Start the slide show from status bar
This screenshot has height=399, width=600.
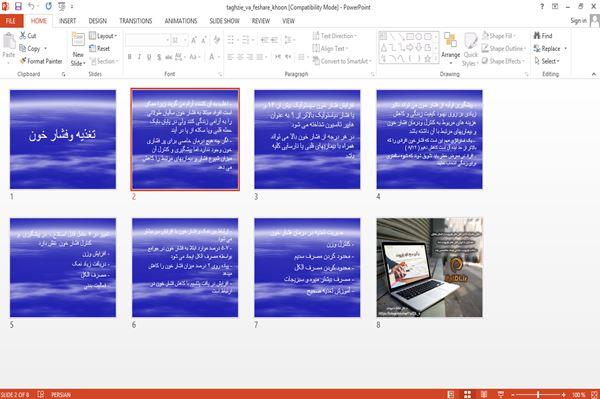500,394
